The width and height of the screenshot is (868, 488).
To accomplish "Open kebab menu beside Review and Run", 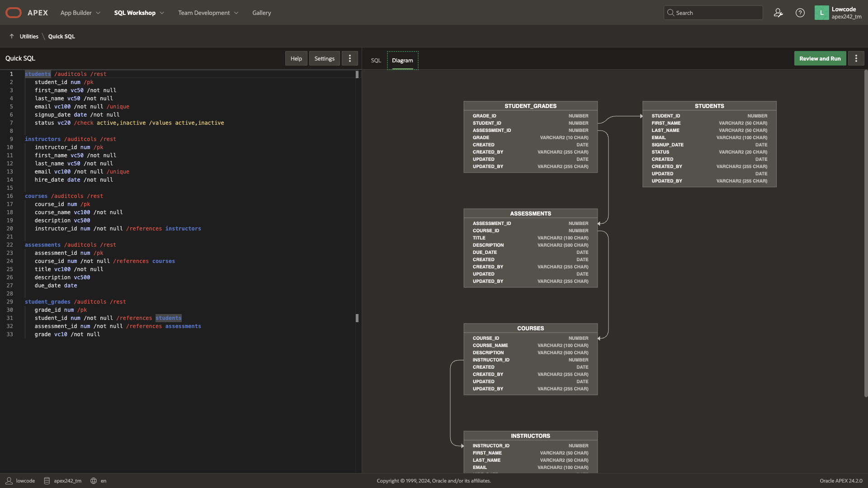I will [x=856, y=58].
